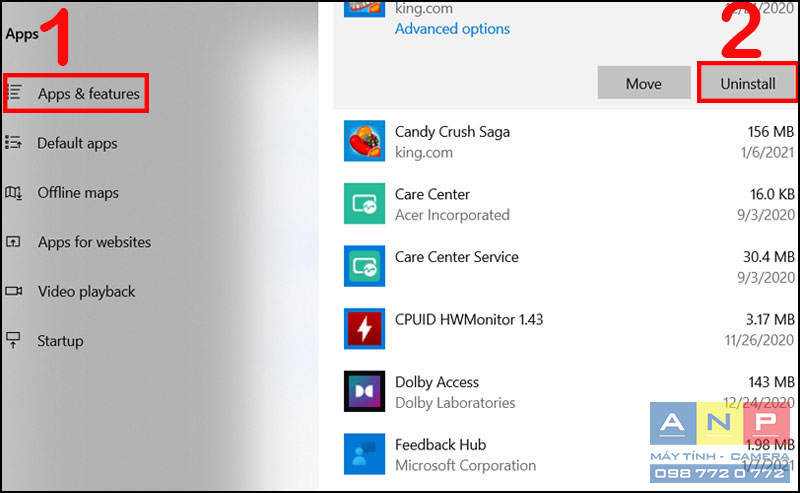Click the 16.0 KB size value

click(x=772, y=194)
